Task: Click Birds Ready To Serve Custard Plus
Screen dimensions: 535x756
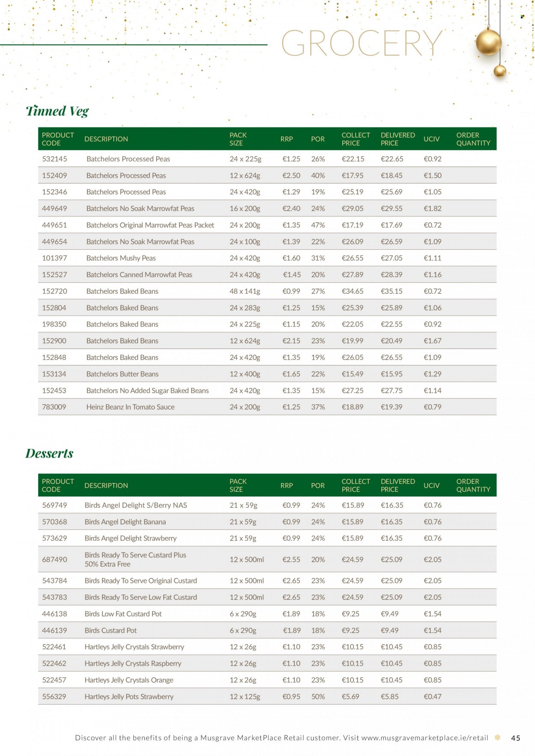Action: 135,559
